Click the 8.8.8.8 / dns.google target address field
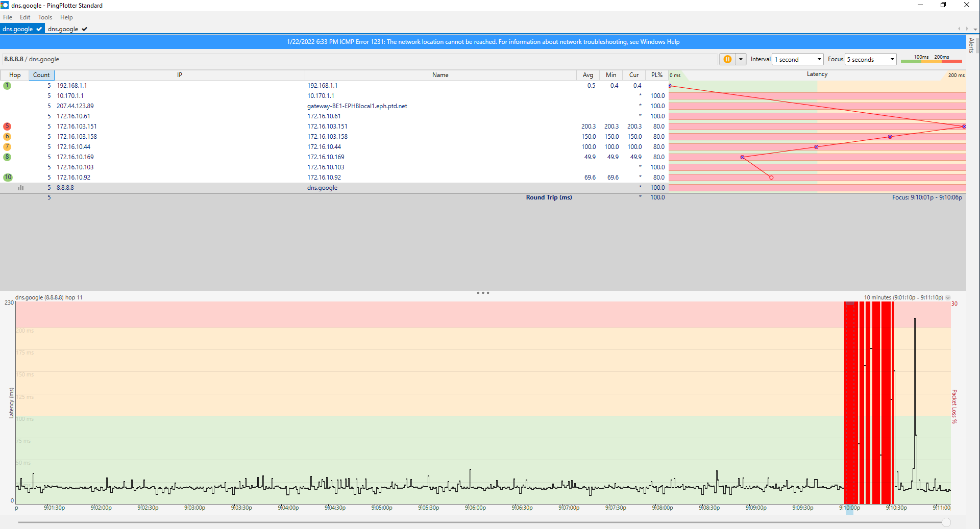 tap(32, 59)
